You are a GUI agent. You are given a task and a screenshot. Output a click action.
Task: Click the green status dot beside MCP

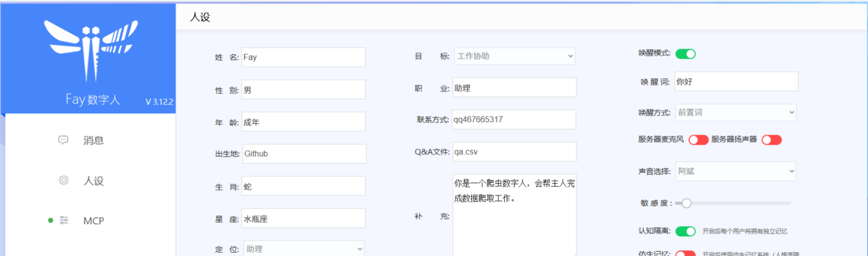coord(50,221)
